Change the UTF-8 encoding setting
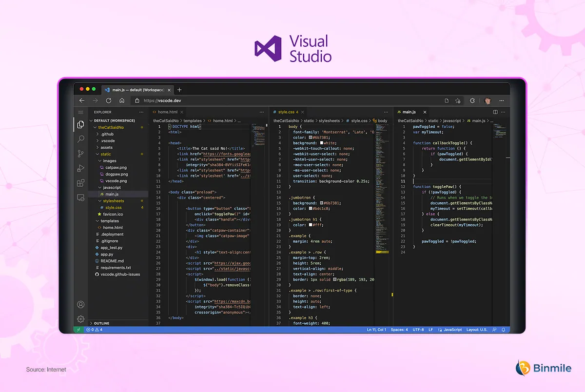Image resolution: width=585 pixels, height=392 pixels. click(418, 330)
